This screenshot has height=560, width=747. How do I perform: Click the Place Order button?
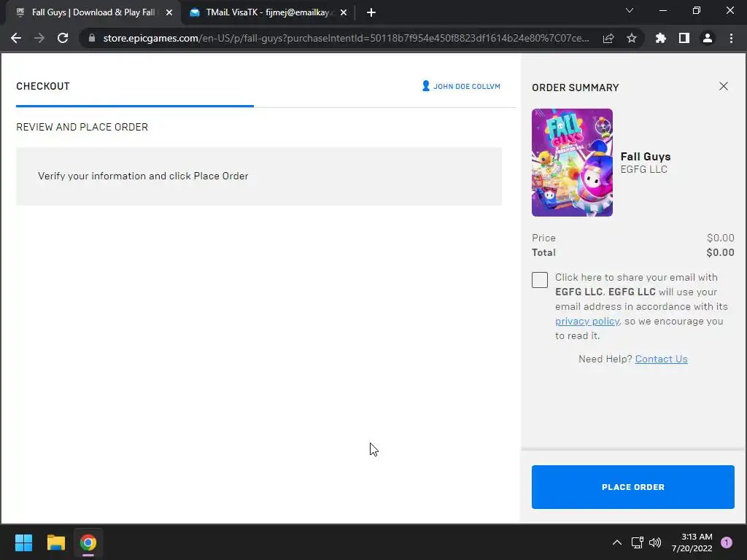[x=632, y=487]
